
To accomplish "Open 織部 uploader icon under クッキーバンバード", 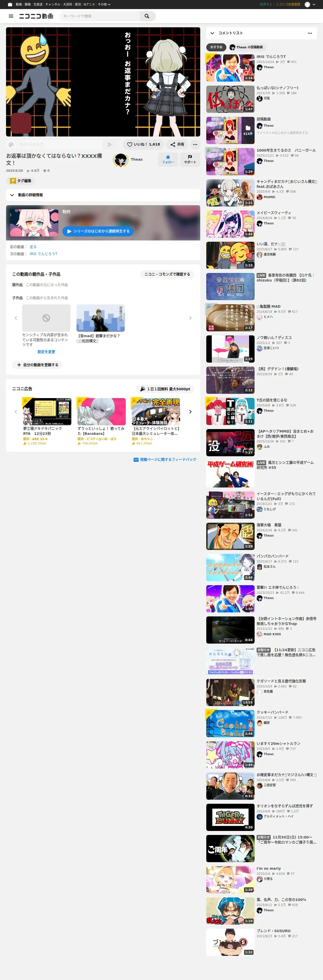I will (x=260, y=723).
